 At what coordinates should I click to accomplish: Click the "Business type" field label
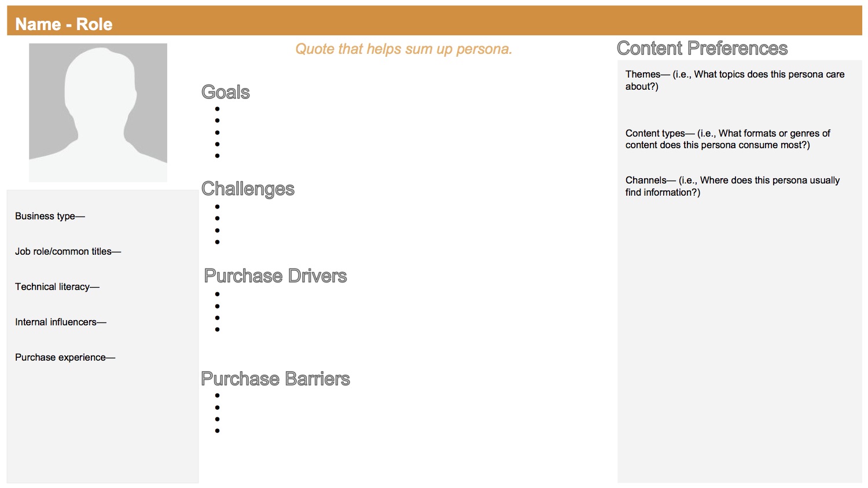[x=50, y=216]
